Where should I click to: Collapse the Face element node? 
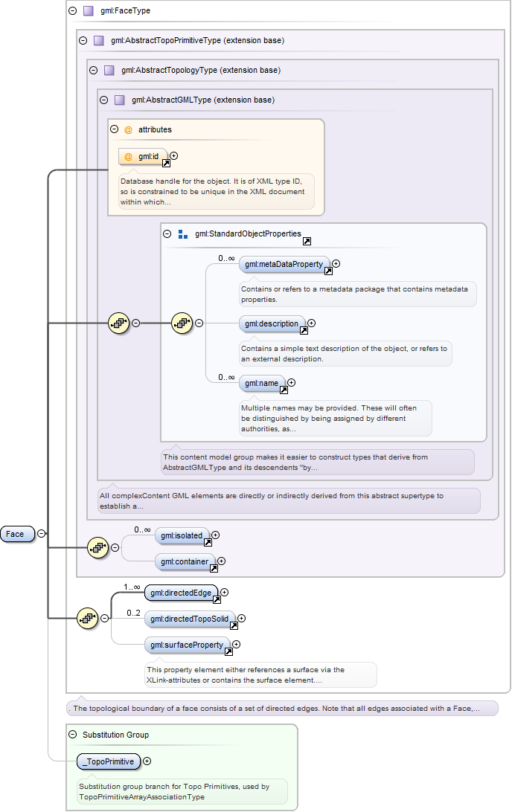(41, 533)
